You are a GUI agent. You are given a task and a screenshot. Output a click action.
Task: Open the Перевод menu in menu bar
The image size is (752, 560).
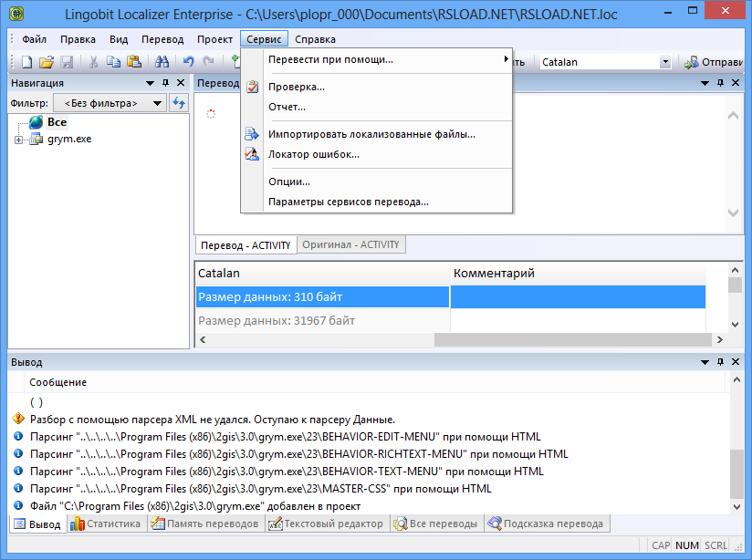coord(162,39)
